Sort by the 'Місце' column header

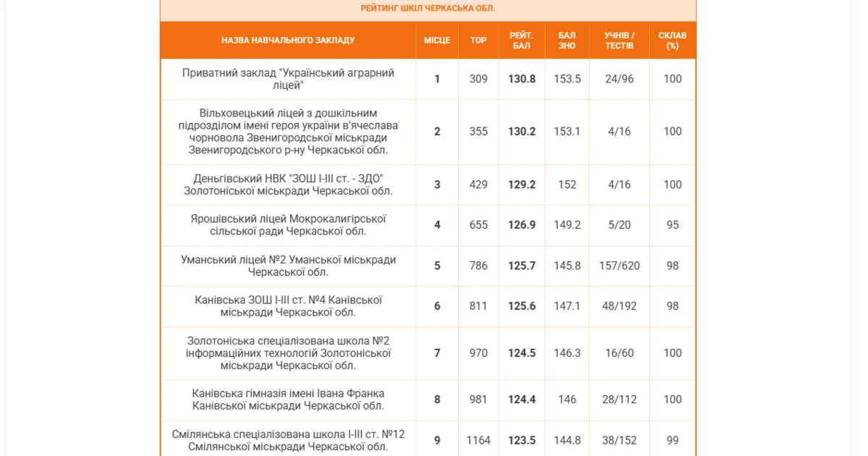pos(437,41)
